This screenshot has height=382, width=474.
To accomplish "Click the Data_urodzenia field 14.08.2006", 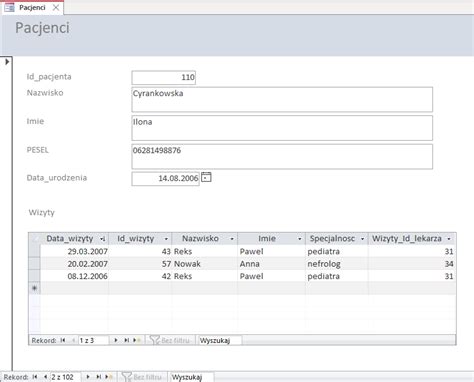I will (x=166, y=179).
